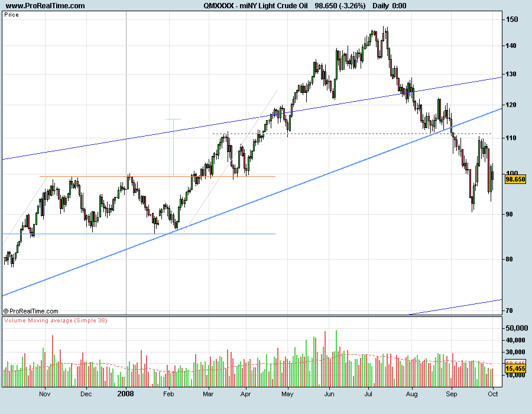Click the 110 price axis label
The height and width of the screenshot is (414, 532).
tap(511, 138)
